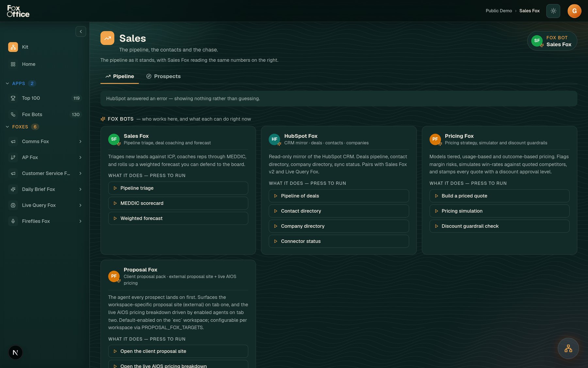Click the SF avatar on the Sales Fox card
This screenshot has width=588, height=368.
[114, 139]
